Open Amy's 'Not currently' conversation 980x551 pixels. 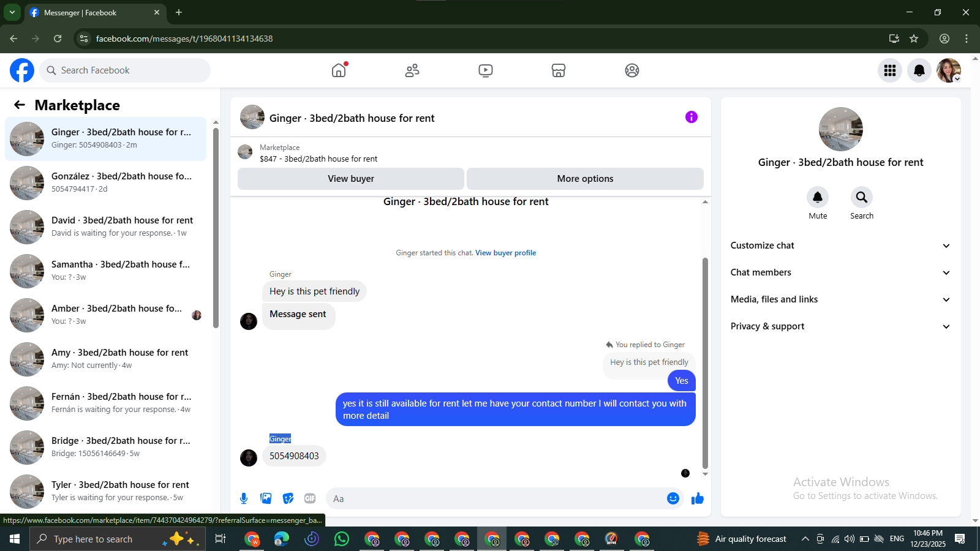pos(105,359)
